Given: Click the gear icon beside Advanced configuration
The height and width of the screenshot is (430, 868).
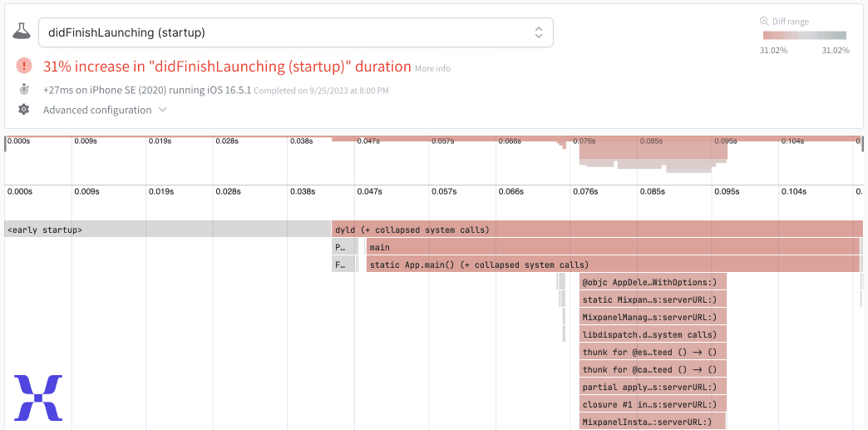Looking at the screenshot, I should pyautogui.click(x=24, y=110).
